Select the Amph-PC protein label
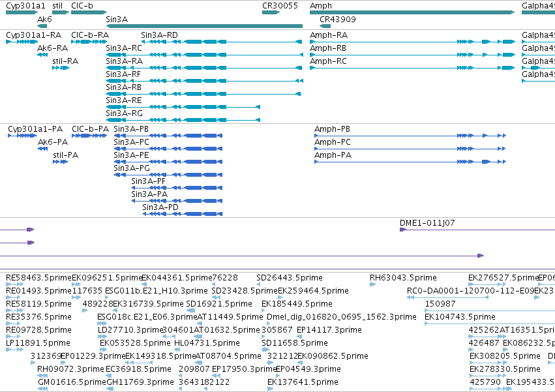Viewport: 555px width, 392px height. [333, 142]
